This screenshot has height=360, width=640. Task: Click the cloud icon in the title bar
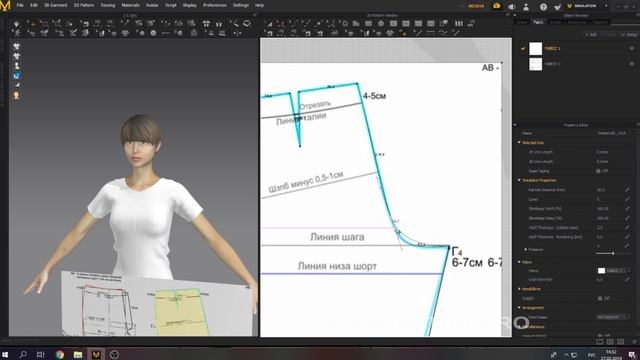496,6
